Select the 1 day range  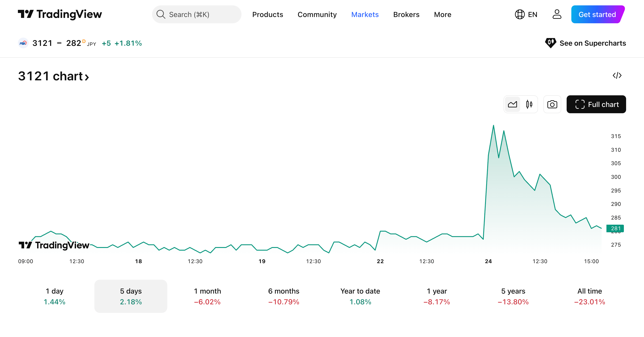click(x=54, y=296)
